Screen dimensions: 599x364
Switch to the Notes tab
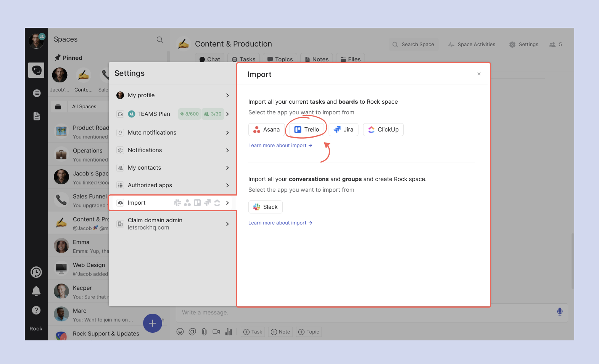[x=316, y=59]
